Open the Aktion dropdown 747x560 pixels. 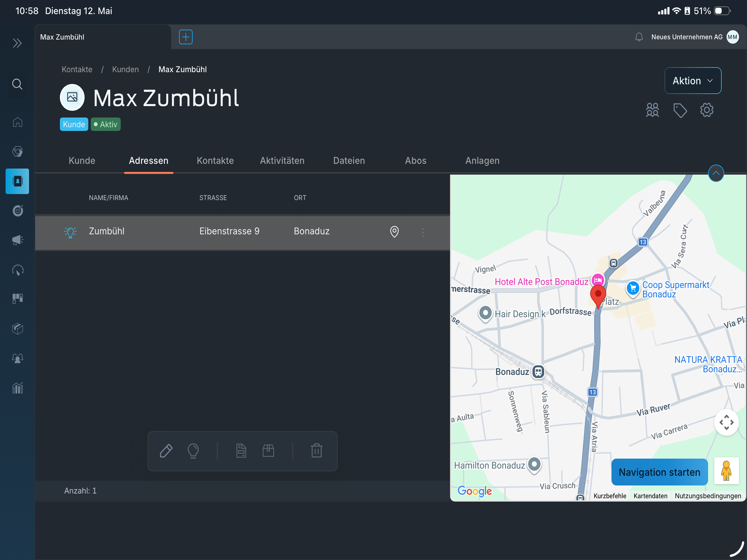[x=693, y=81]
